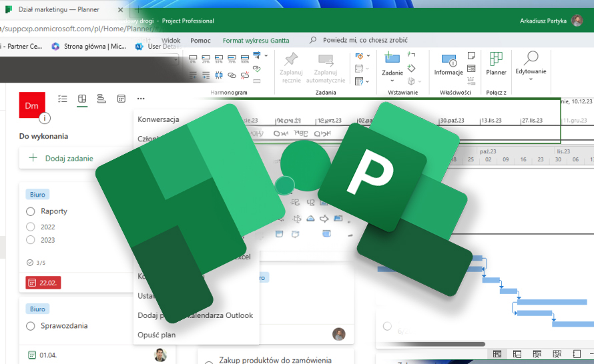Screen dimensions: 594x364
Task: Click the plan info icon near Dm tile
Action: coord(45,119)
